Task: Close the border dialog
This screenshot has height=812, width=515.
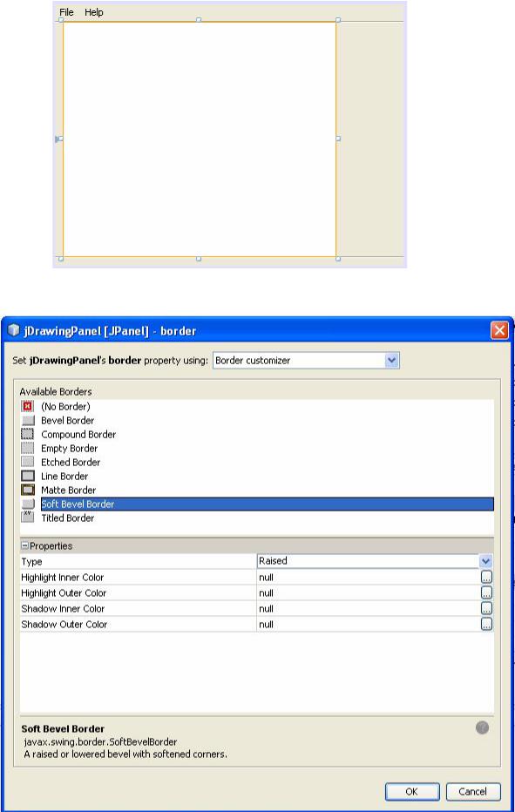Action: [499, 330]
